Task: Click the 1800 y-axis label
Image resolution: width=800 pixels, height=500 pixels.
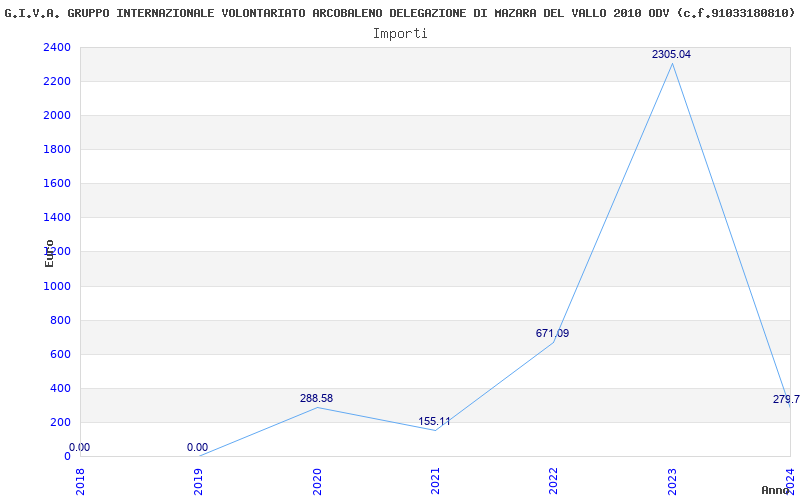Action: (57, 149)
